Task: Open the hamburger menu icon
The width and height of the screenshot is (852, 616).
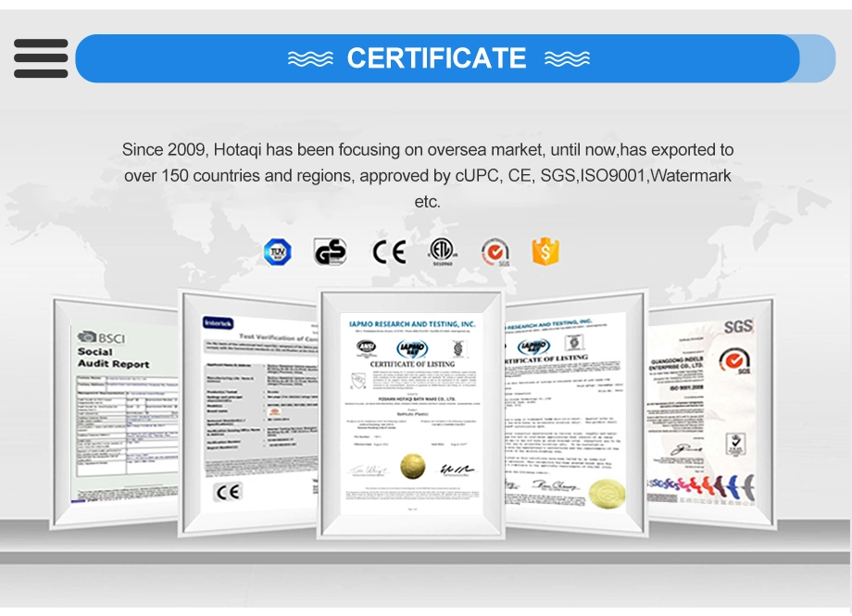Action: pos(41,58)
